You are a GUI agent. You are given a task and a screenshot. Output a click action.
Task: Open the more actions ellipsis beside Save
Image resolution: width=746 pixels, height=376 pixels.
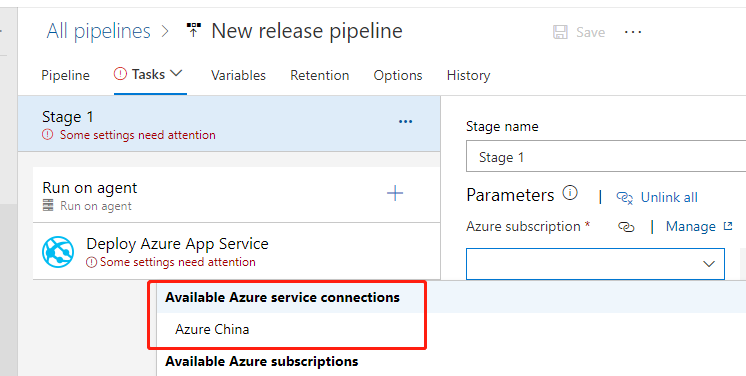pos(633,32)
